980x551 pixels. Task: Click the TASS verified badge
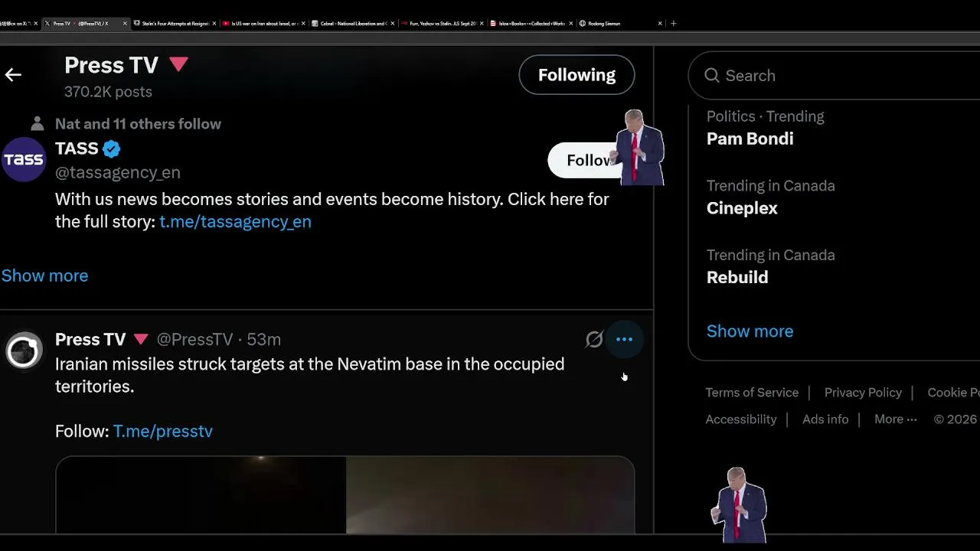112,148
